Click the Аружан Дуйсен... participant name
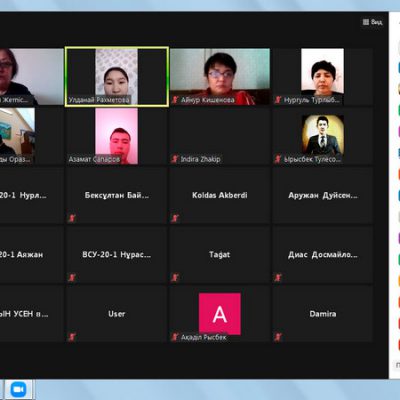The image size is (400, 400). [323, 196]
